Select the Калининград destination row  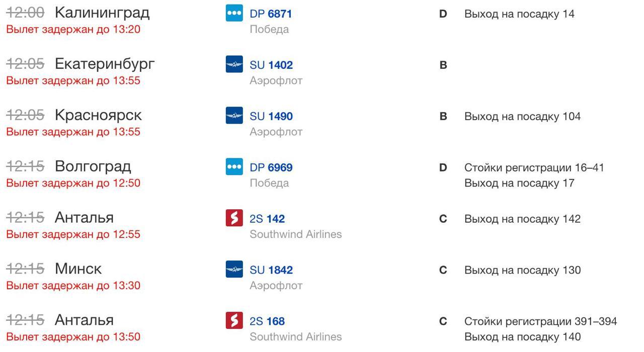pos(322,20)
